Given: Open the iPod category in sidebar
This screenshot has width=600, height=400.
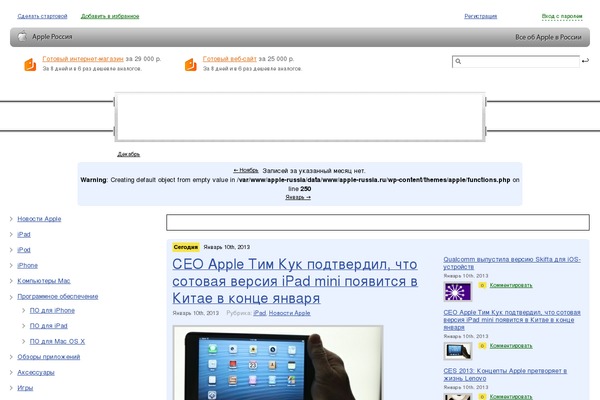Looking at the screenshot, I should tap(24, 250).
